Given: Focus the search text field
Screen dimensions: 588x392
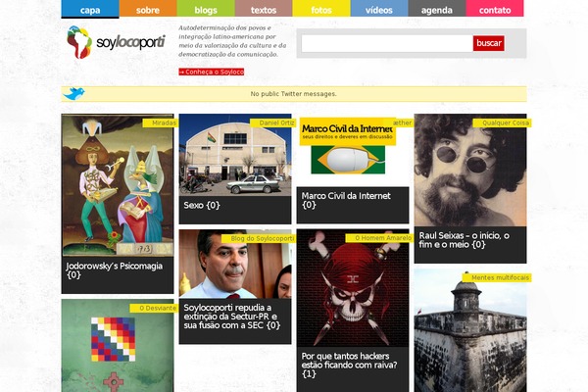Looking at the screenshot, I should coord(387,43).
